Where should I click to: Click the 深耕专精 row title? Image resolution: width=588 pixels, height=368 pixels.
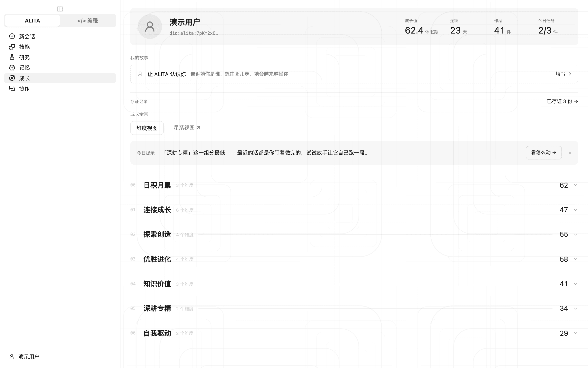coord(157,308)
